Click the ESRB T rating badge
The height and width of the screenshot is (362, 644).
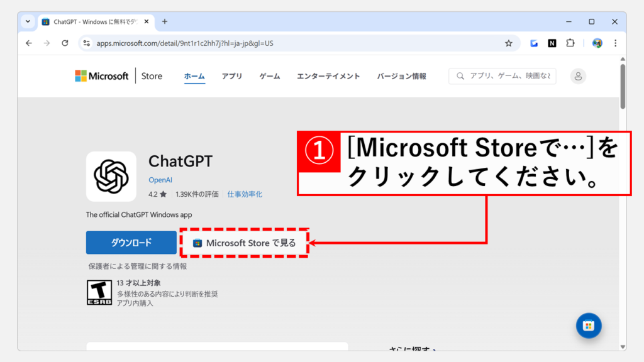coord(99,293)
